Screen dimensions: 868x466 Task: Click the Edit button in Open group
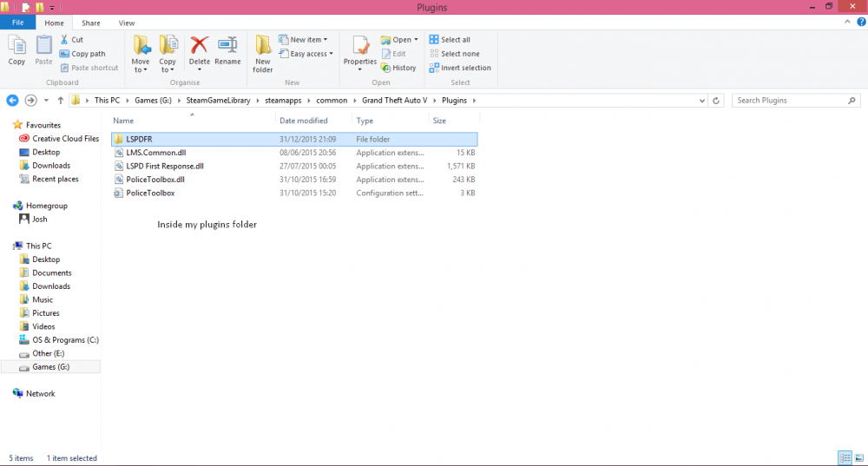pos(393,54)
